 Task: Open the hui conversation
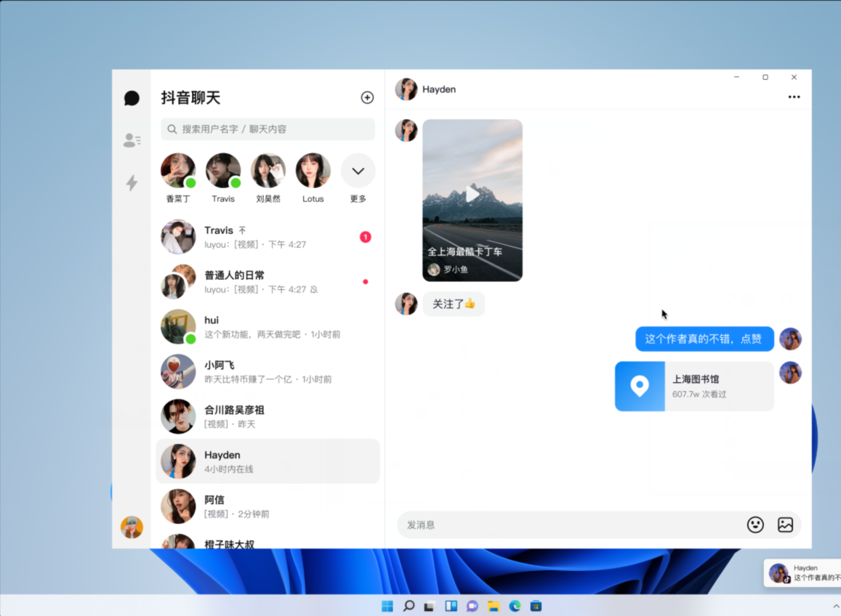[x=267, y=327]
